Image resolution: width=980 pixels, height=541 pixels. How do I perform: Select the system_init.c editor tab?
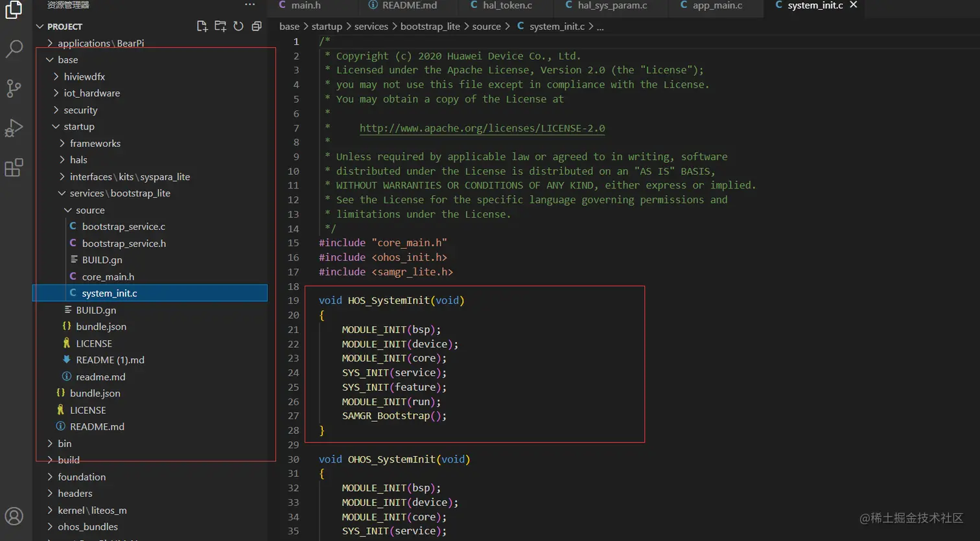[x=815, y=5]
